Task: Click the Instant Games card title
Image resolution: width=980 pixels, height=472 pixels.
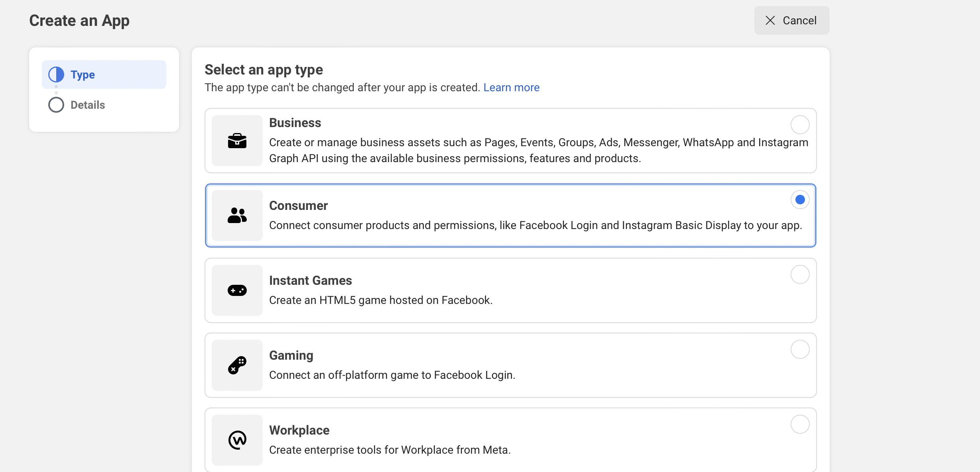Action: pyautogui.click(x=310, y=280)
